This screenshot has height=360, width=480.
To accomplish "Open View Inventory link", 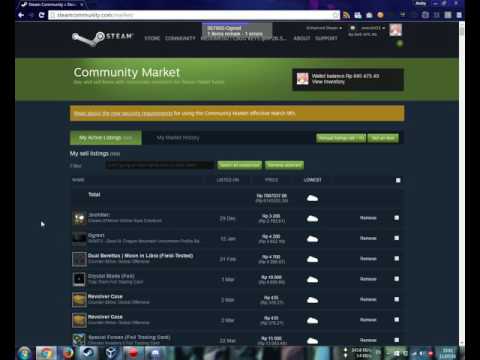I will tap(328, 82).
